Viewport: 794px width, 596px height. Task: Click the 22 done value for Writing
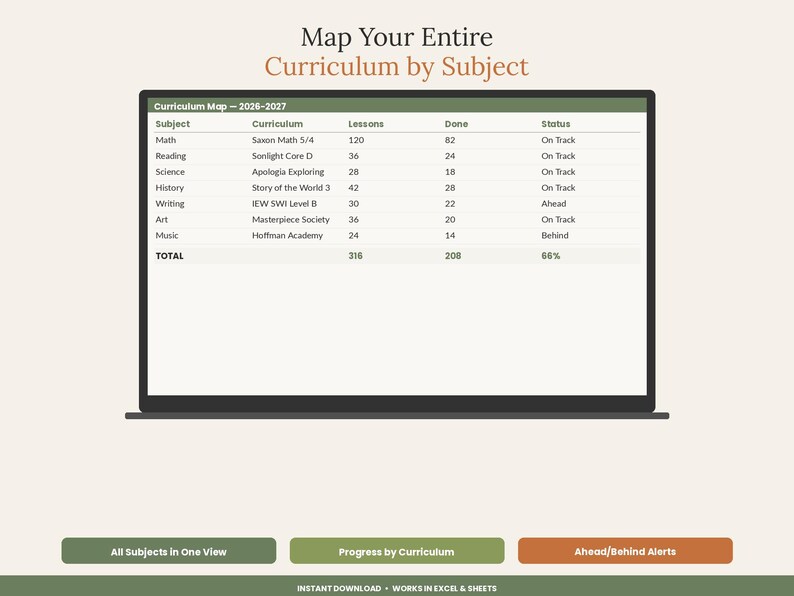[450, 204]
